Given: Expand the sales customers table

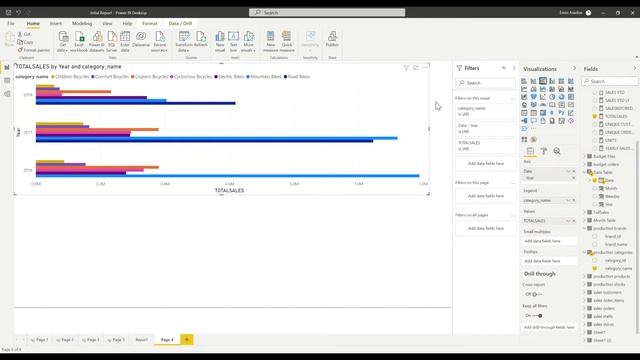Looking at the screenshot, I should [584, 292].
